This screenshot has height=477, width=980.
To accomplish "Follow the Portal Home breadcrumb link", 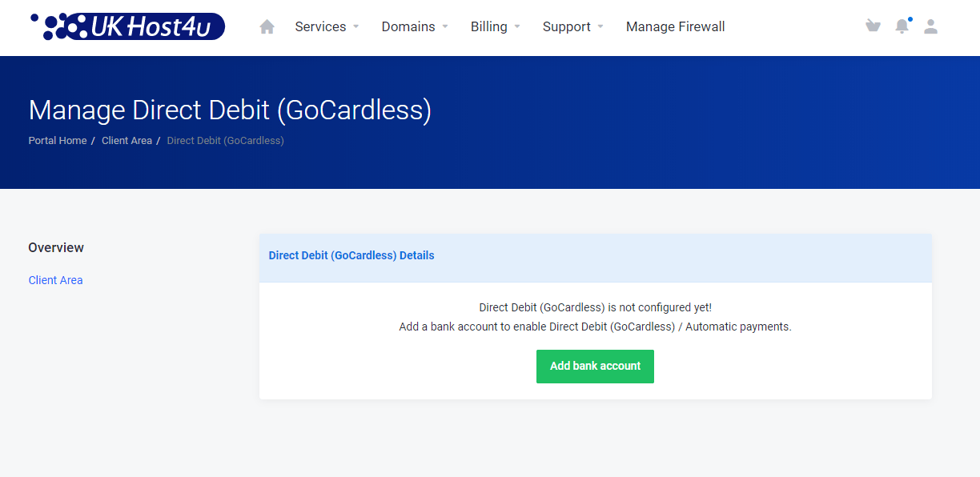I will pyautogui.click(x=58, y=141).
